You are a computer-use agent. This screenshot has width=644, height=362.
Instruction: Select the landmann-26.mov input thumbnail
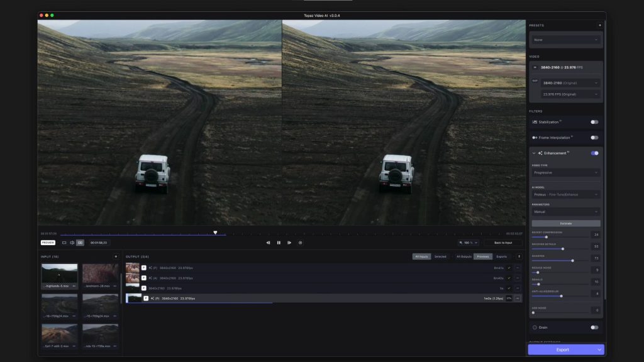tap(100, 273)
